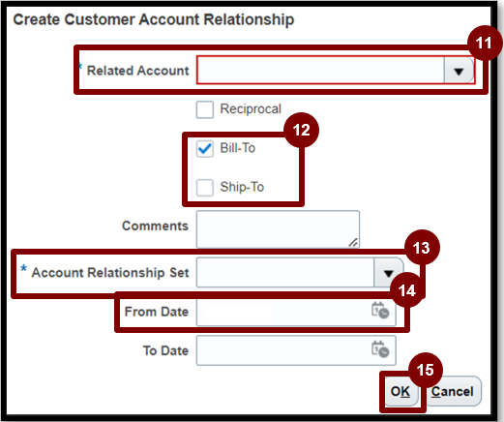Screen dimensions: 504x422
Task: Click the number 13 step badge
Action: click(422, 248)
